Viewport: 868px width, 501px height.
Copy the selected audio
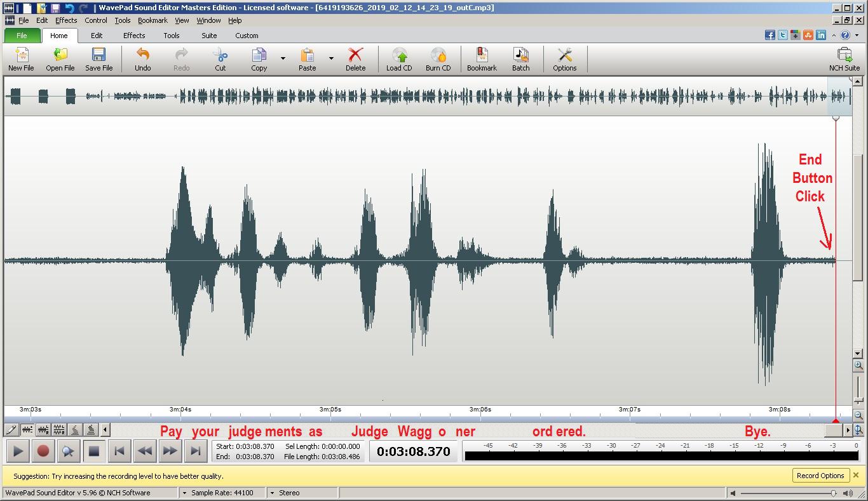[259, 59]
